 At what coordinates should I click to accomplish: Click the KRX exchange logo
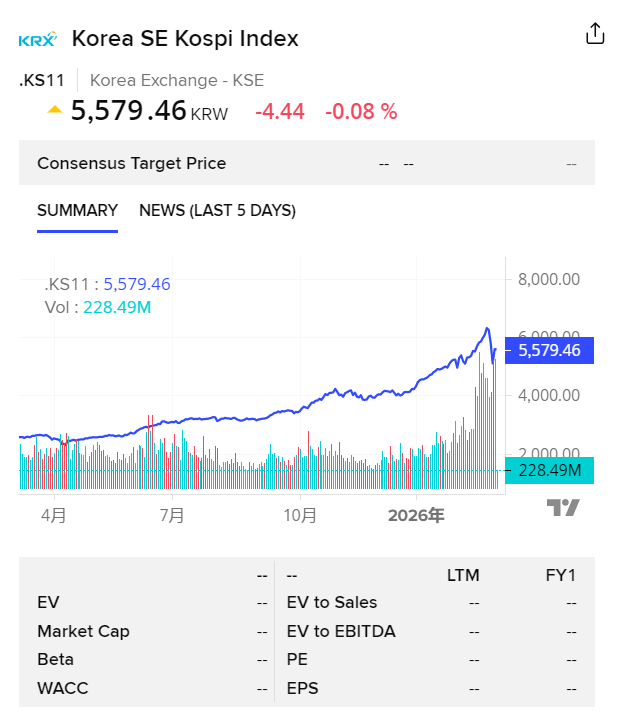point(38,39)
